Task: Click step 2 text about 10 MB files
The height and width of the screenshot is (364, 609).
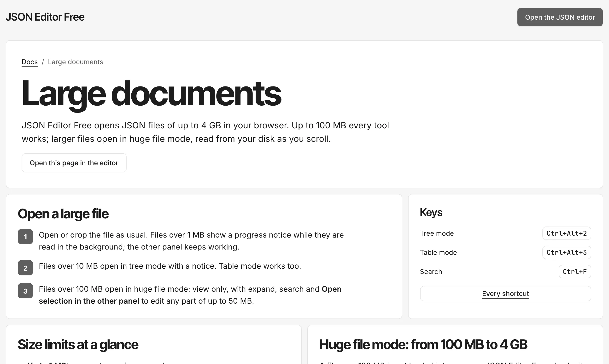Action: (170, 266)
